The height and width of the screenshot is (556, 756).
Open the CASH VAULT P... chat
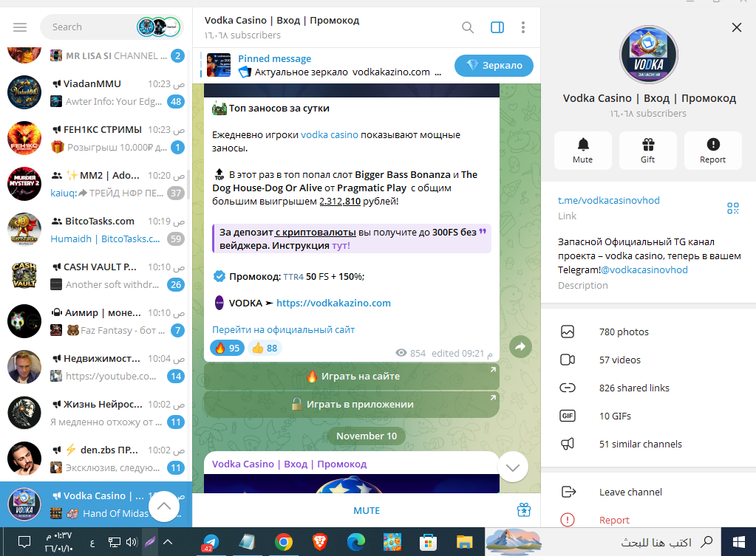tap(96, 275)
